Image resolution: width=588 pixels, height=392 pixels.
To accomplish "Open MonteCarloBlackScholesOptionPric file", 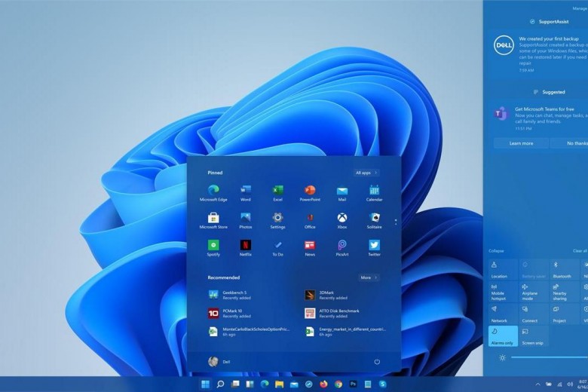I will tap(248, 332).
